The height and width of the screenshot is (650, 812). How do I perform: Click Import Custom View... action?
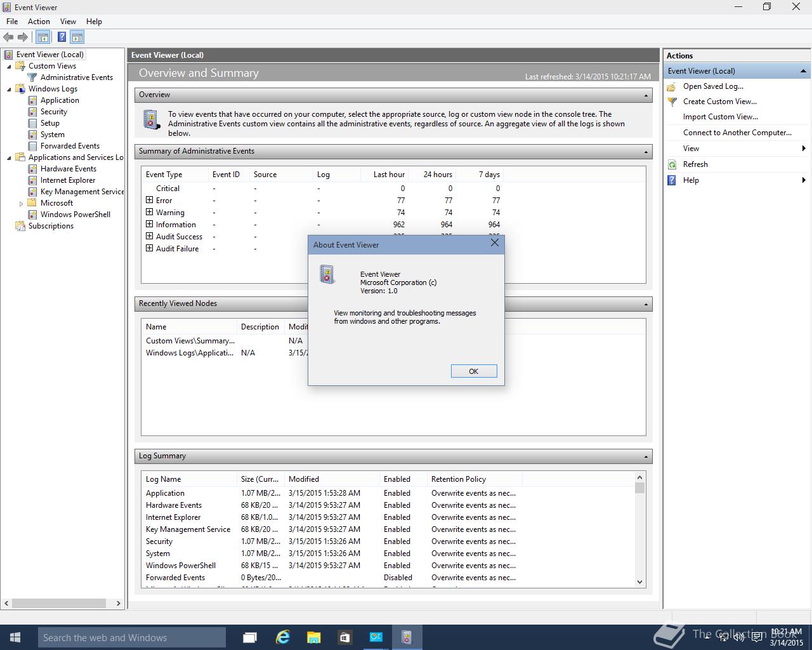point(720,117)
